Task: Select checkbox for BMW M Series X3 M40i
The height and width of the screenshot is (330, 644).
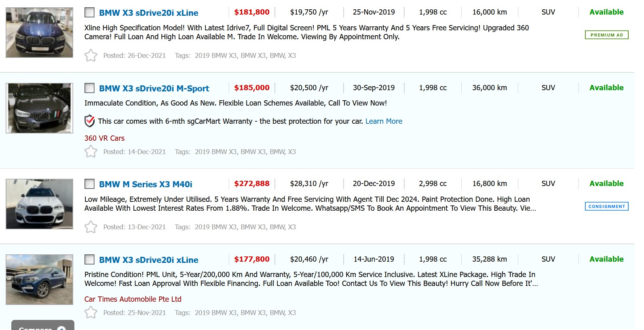Action: [89, 184]
